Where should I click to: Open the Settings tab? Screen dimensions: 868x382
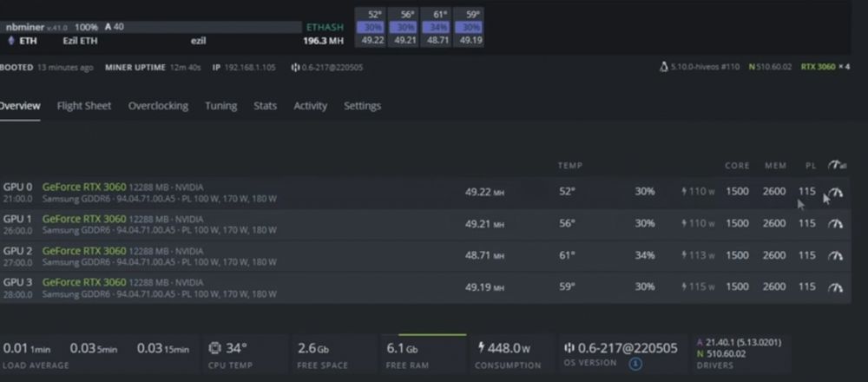362,106
